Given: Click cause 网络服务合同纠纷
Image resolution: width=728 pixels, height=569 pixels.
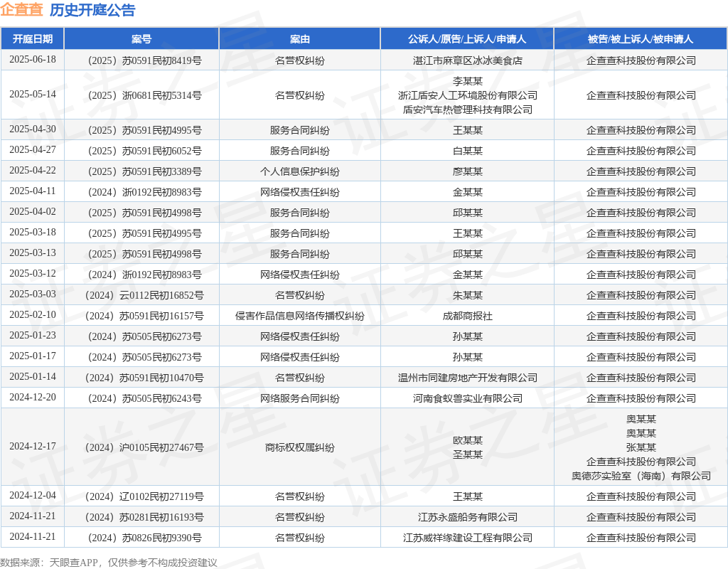Looking at the screenshot, I should 300,398.
